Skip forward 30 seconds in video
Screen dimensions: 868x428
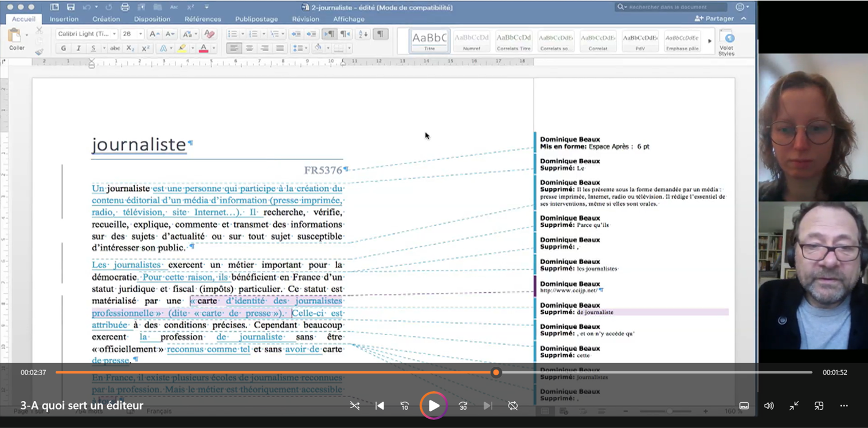coord(463,406)
